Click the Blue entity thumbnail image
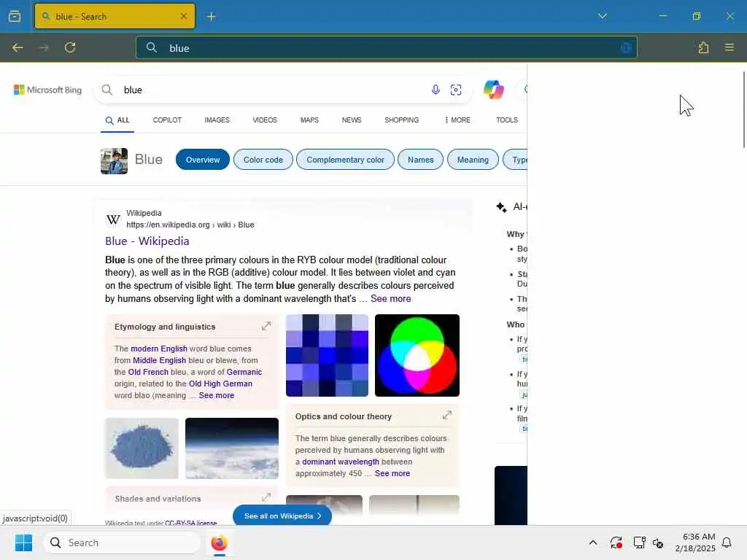This screenshot has height=560, width=747. pos(114,161)
